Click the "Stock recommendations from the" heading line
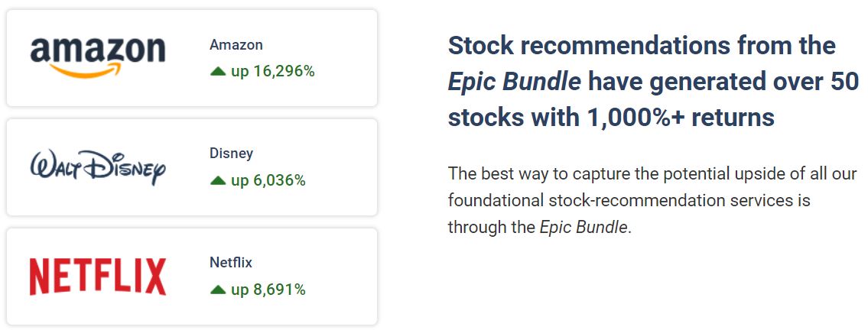The width and height of the screenshot is (868, 330). point(642,46)
